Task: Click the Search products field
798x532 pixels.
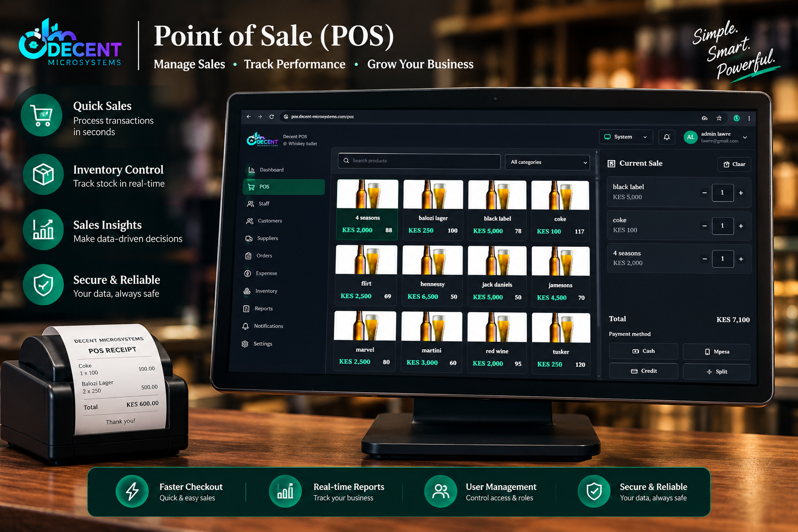Action: click(419, 161)
